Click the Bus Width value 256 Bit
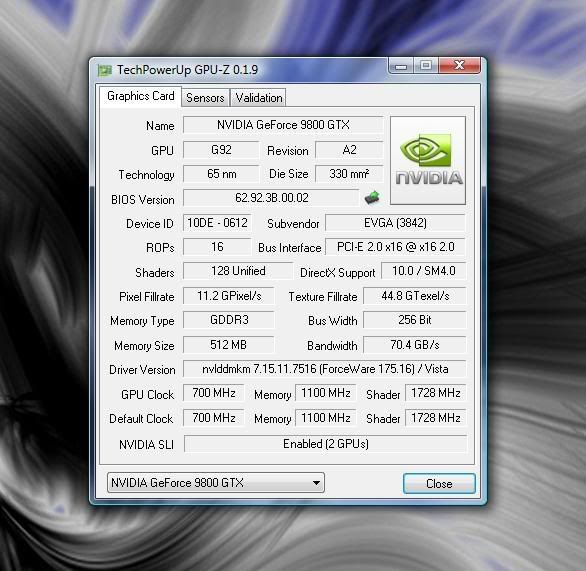Viewport: 586px width, 571px height. click(x=415, y=320)
